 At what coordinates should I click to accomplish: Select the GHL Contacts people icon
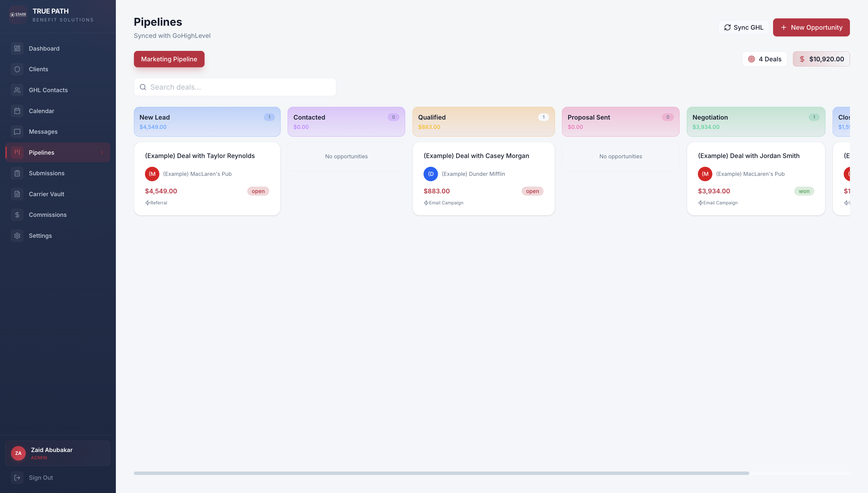(17, 90)
